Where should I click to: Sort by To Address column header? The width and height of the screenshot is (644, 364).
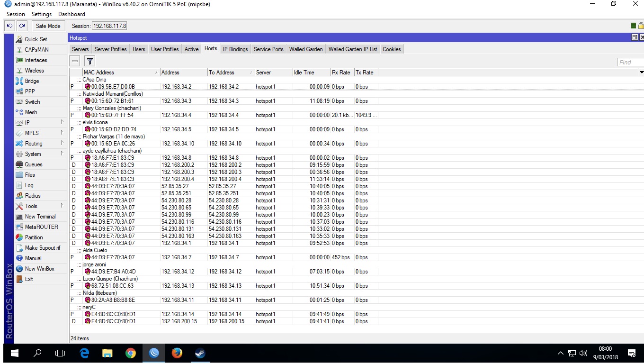click(231, 73)
